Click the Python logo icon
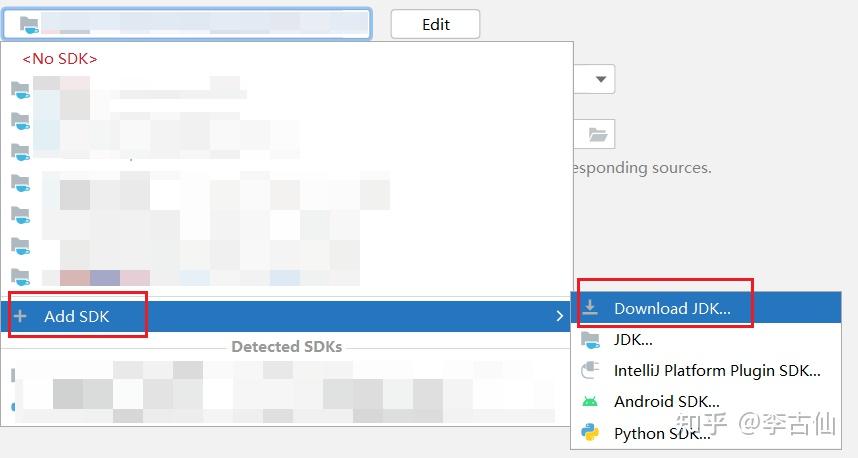 (x=591, y=433)
